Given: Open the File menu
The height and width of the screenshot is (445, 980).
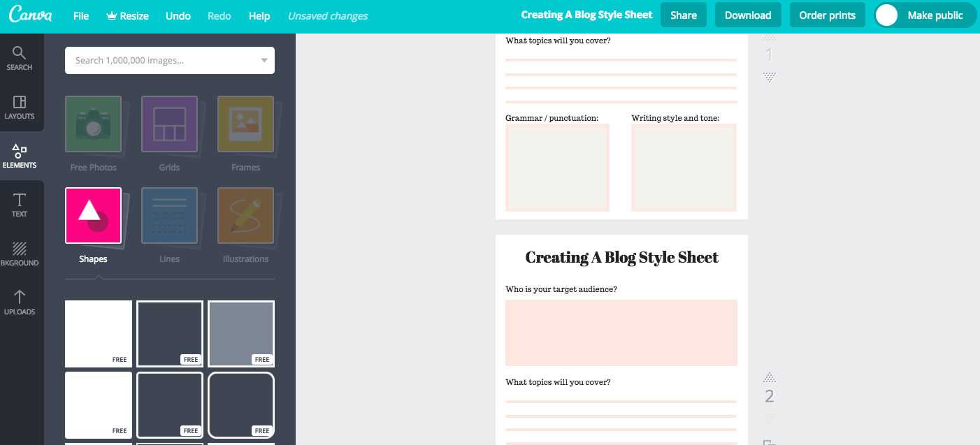Looking at the screenshot, I should click(x=81, y=15).
